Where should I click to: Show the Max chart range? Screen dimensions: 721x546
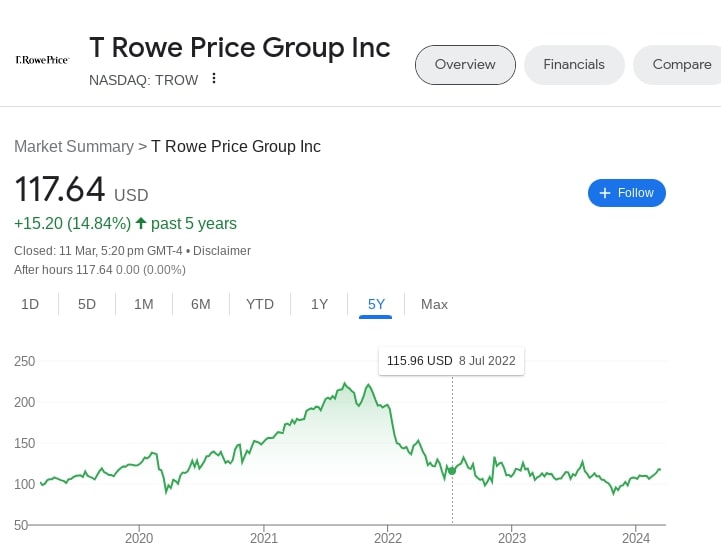434,304
